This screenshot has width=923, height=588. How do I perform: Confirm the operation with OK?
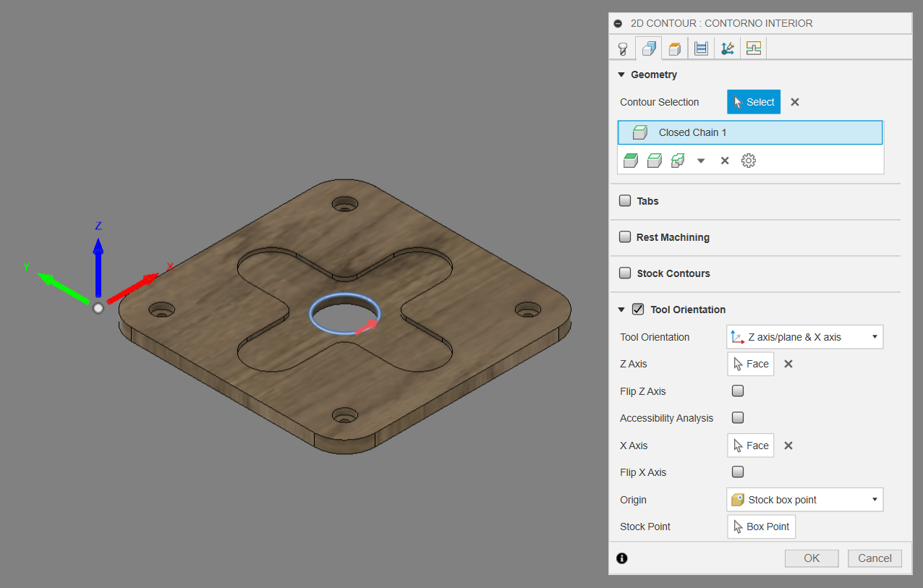812,558
